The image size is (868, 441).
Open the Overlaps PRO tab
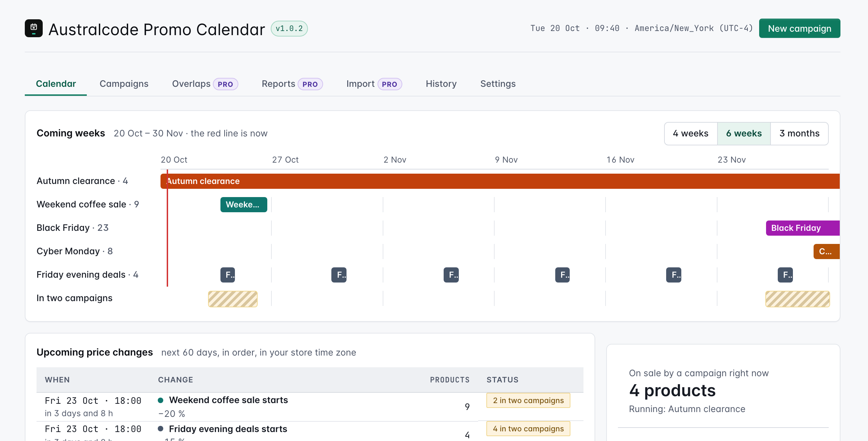click(x=205, y=84)
